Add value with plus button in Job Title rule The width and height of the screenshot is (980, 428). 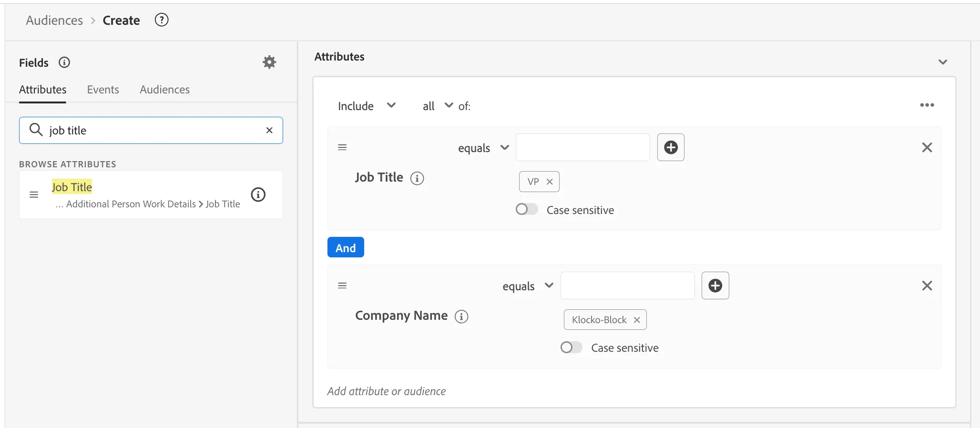point(671,147)
